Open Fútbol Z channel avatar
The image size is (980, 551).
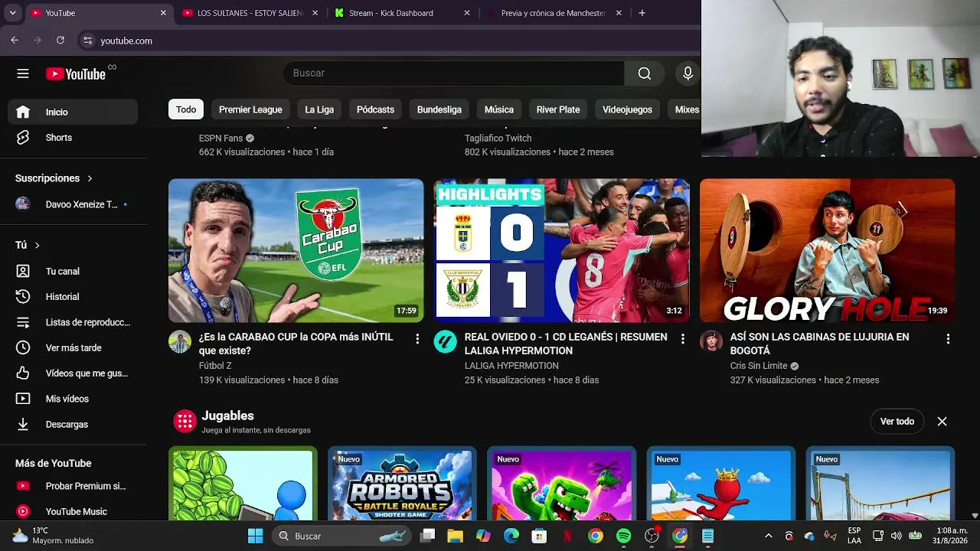tap(180, 341)
